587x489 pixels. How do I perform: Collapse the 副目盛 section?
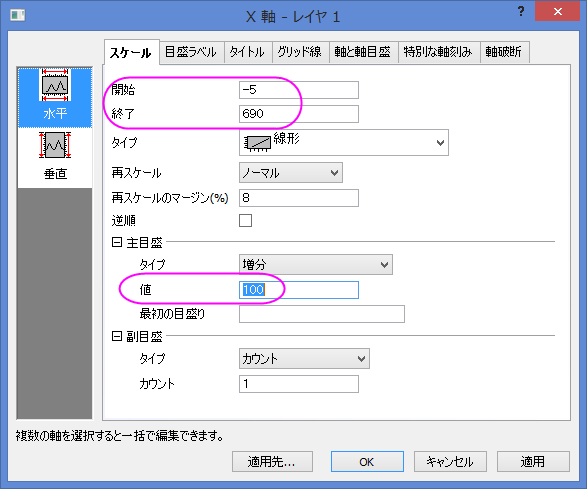pos(116,337)
